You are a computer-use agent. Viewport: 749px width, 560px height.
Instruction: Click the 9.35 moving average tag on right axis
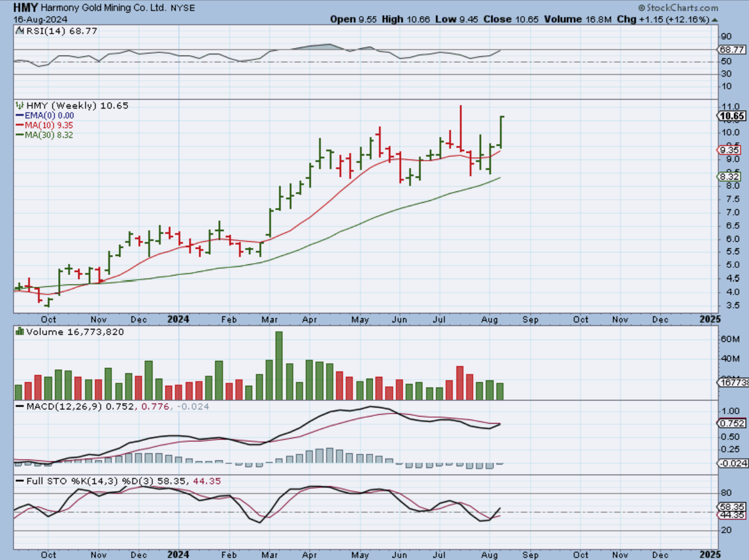coord(728,151)
